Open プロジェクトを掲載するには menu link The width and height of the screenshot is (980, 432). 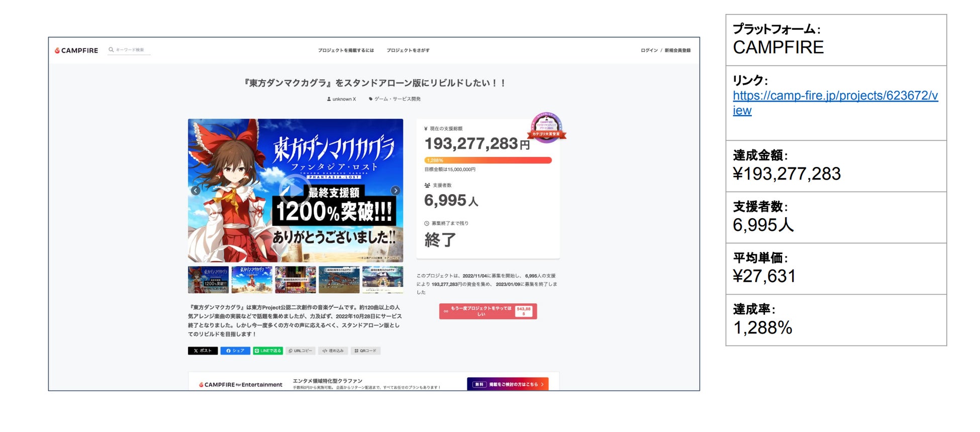(x=346, y=50)
